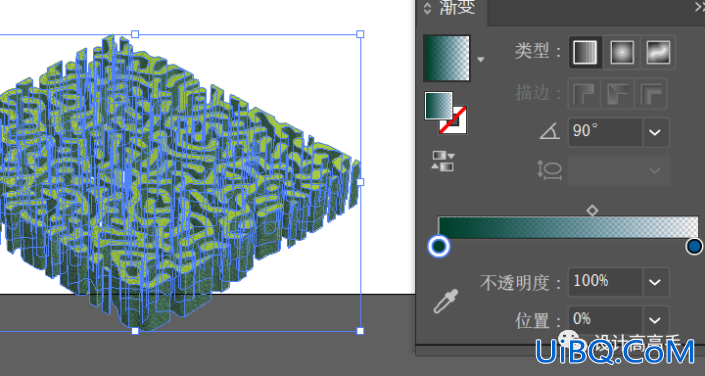Collapse panel with double-arrow icon
The image size is (705, 376).
(699, 6)
